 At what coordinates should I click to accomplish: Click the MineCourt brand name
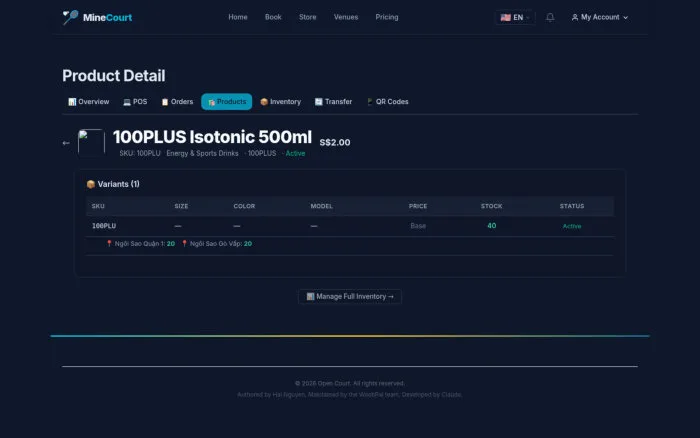coord(108,17)
